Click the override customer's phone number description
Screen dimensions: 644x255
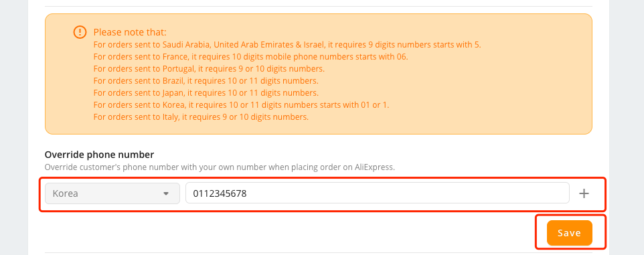click(220, 167)
